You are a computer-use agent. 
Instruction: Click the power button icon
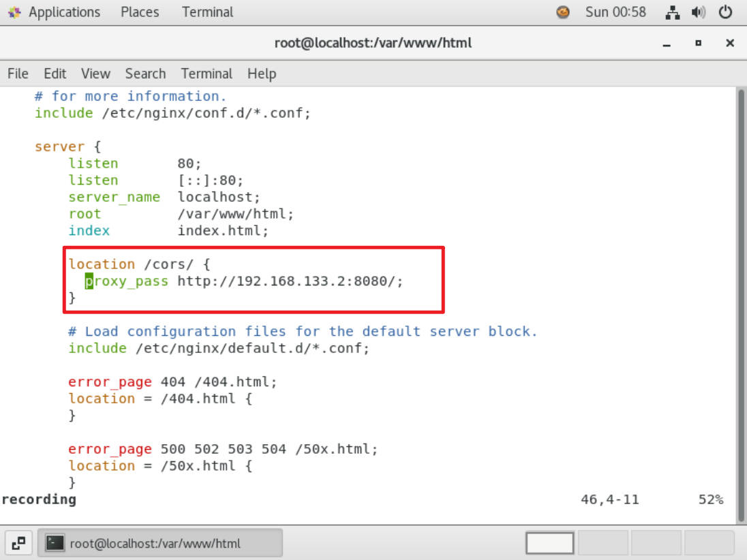[726, 12]
